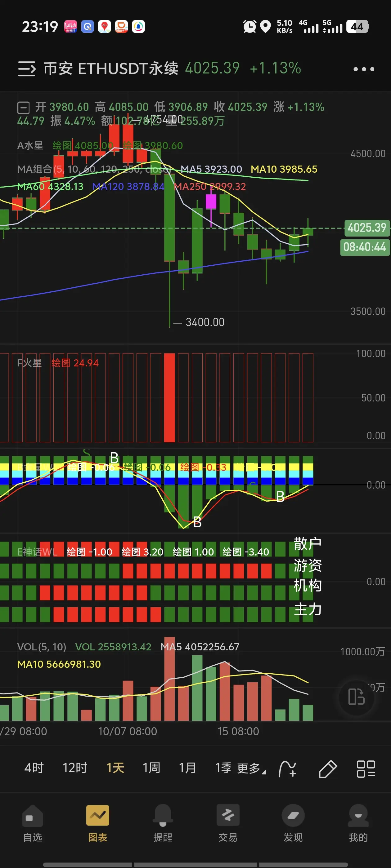Expand the 更多 timeframe dropdown
Image resolution: width=391 pixels, height=868 pixels.
point(251,768)
